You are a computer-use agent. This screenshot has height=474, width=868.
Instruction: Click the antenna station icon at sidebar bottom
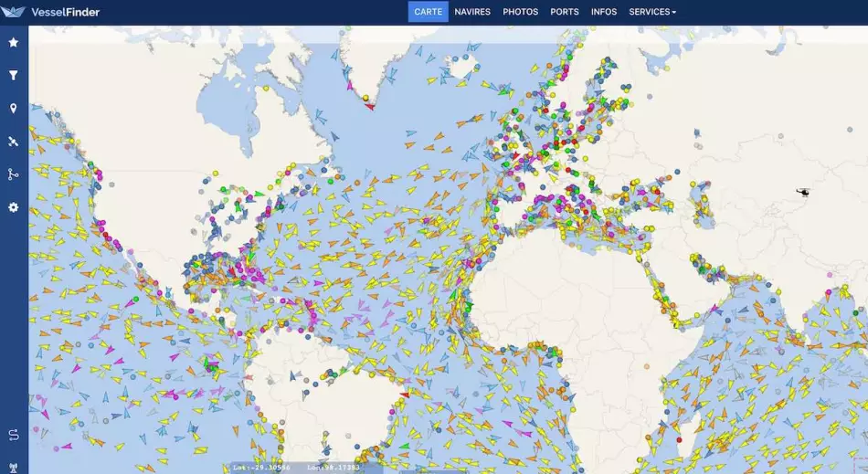(14, 469)
